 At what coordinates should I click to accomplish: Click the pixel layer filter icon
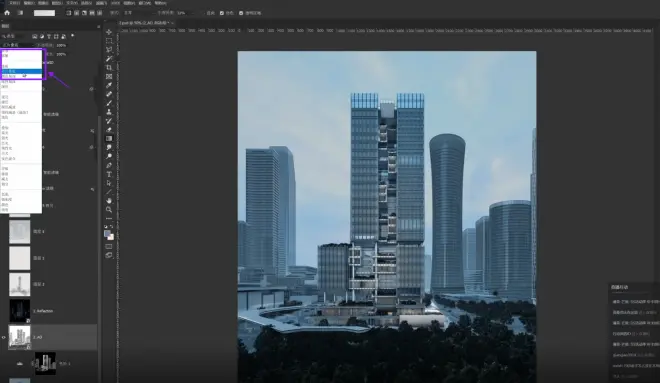[x=35, y=37]
